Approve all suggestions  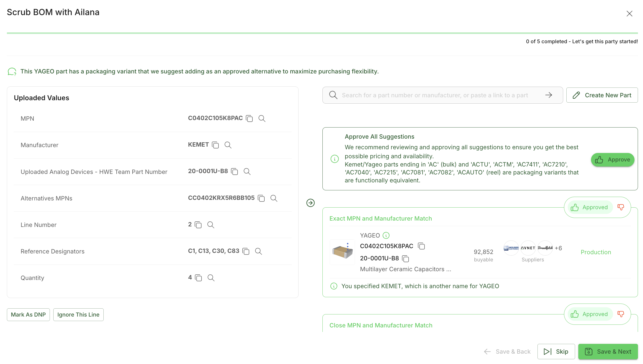[x=613, y=160]
